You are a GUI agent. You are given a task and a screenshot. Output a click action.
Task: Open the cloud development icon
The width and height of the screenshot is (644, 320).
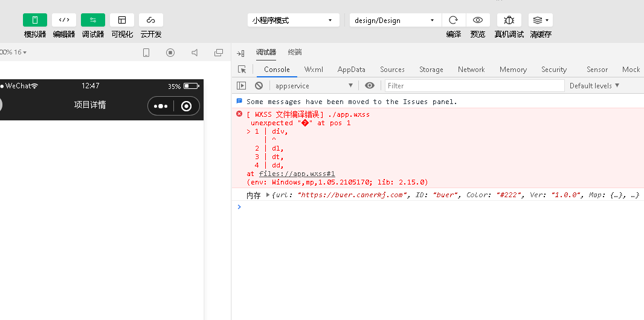151,20
